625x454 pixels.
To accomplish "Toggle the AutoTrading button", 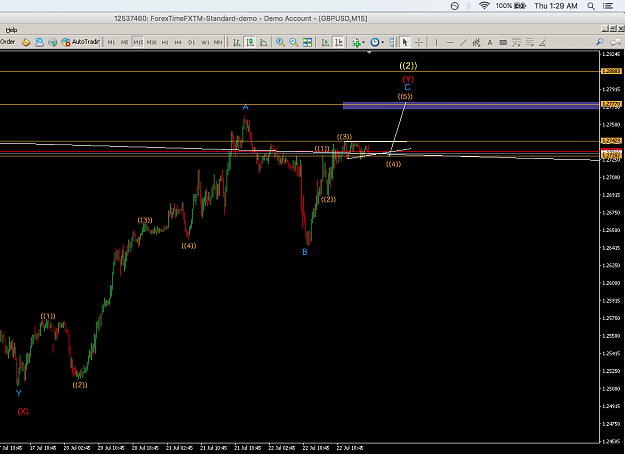I will click(80, 42).
